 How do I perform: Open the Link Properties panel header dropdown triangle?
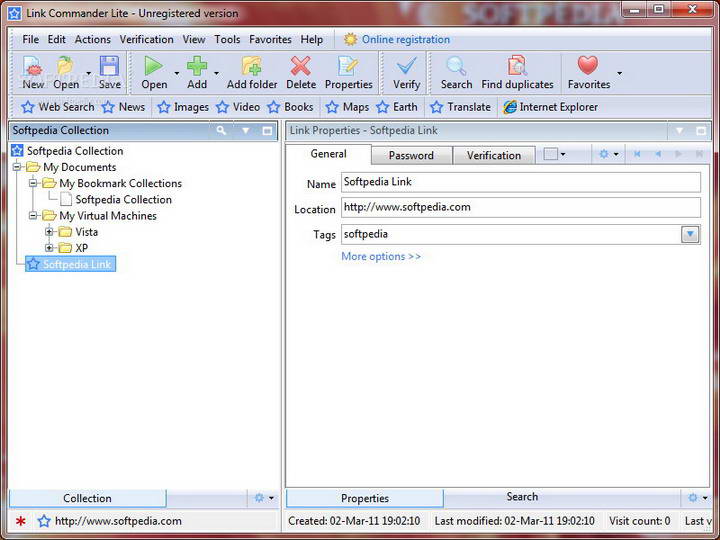tap(679, 131)
